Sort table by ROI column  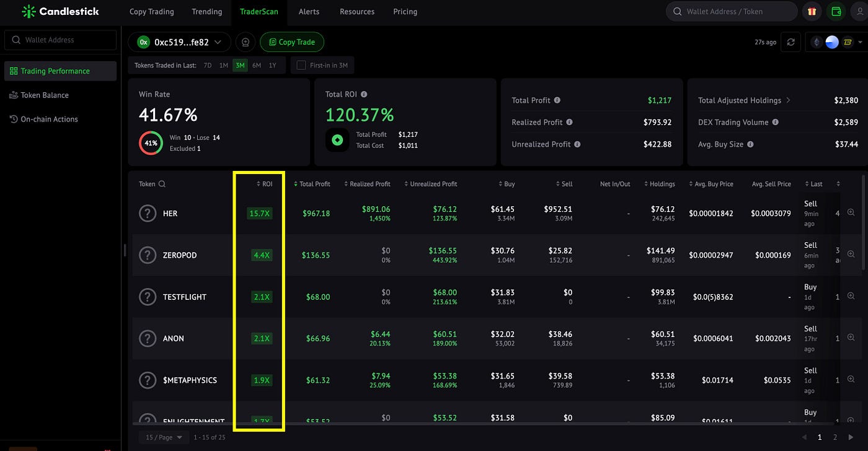pos(265,184)
